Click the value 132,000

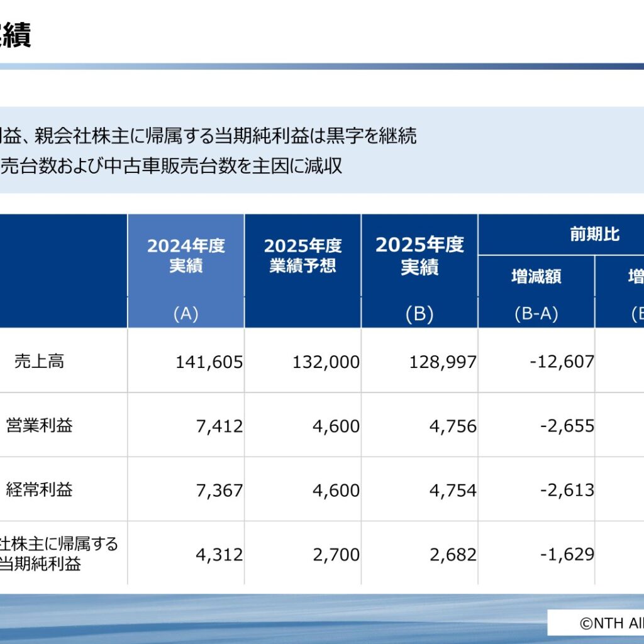tap(326, 362)
